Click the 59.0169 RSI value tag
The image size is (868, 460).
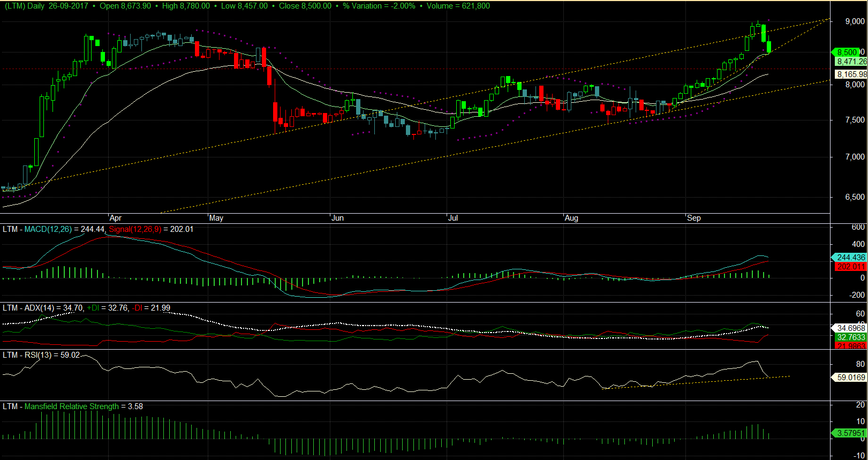pos(850,378)
